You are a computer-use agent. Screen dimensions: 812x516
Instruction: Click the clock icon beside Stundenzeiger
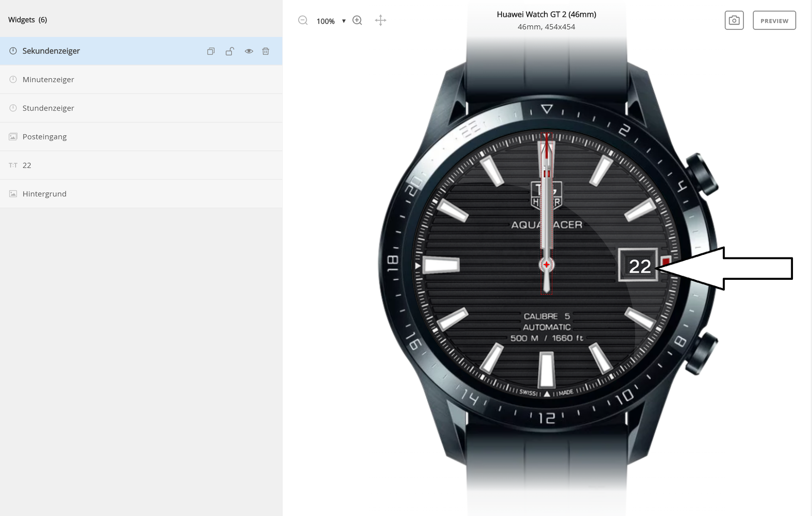(13, 108)
